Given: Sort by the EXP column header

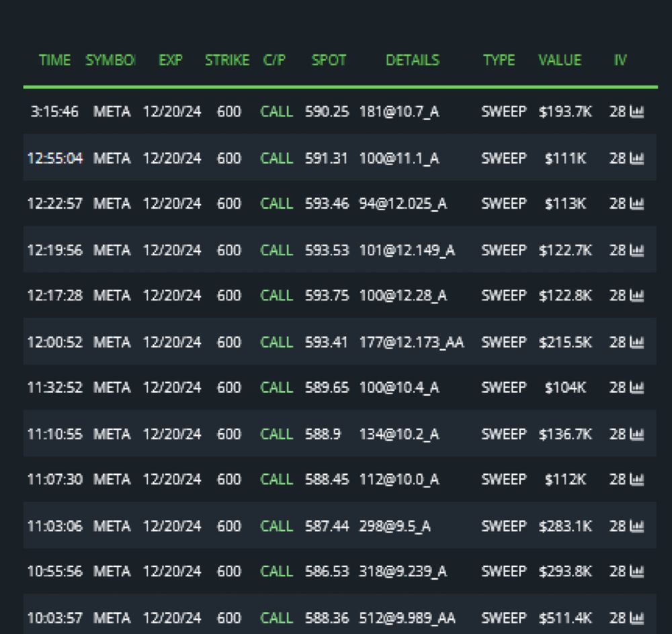Looking at the screenshot, I should pyautogui.click(x=171, y=60).
